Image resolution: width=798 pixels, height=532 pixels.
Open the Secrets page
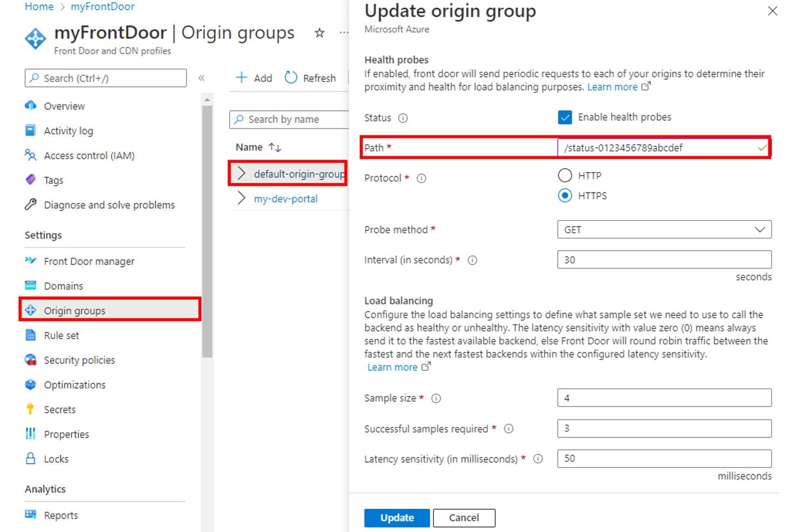(59, 410)
